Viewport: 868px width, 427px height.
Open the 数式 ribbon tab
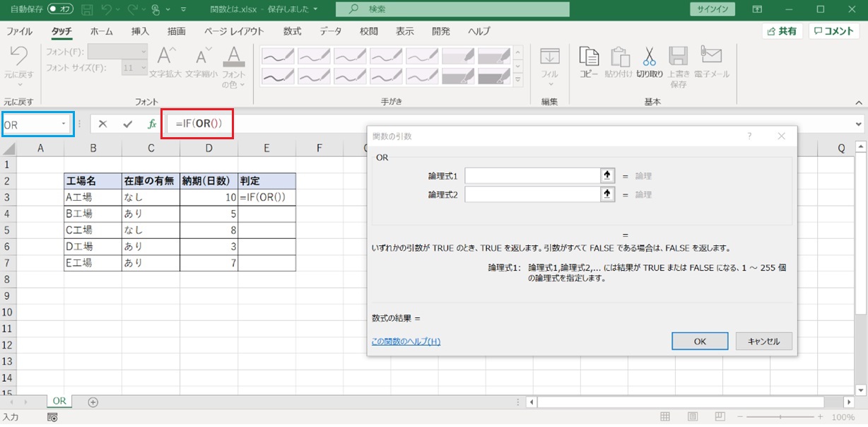(292, 32)
